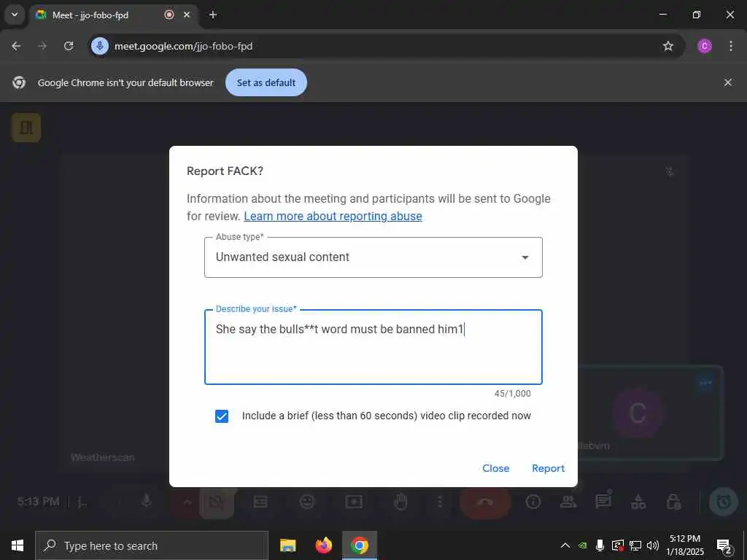Viewport: 747px width, 560px height.
Task: Click the browser Back arrow
Action: coord(16,46)
